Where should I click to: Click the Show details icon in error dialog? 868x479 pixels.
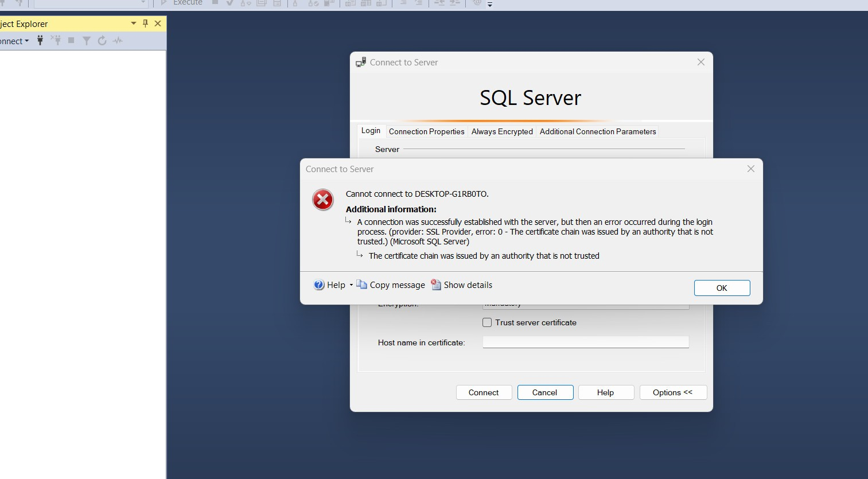pos(436,285)
